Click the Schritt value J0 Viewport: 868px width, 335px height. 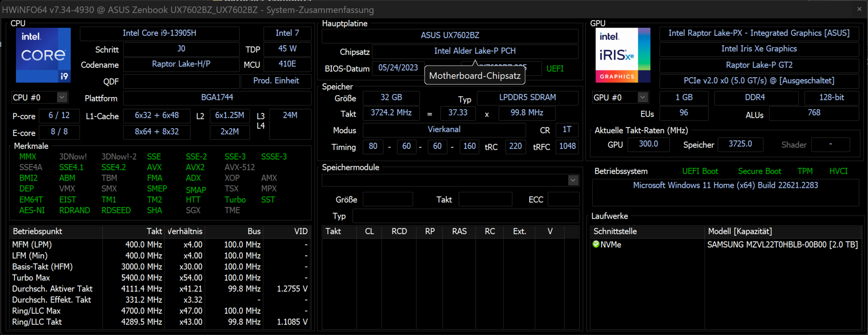[x=181, y=49]
